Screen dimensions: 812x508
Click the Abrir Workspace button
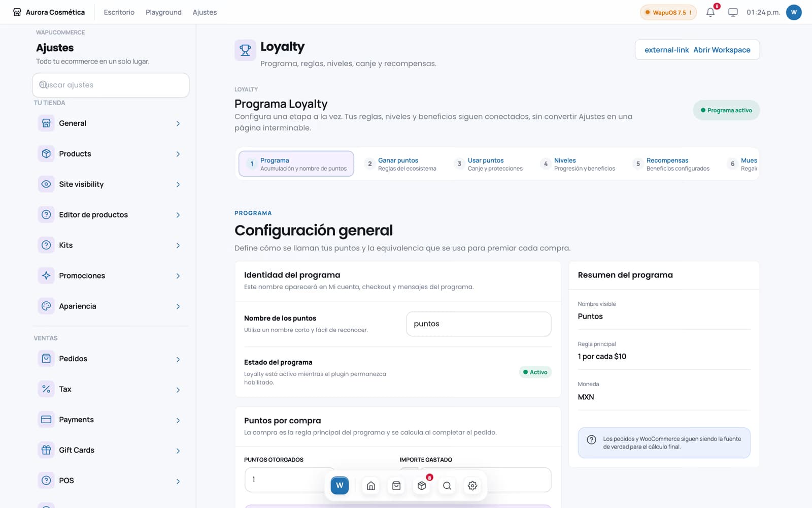pos(697,50)
